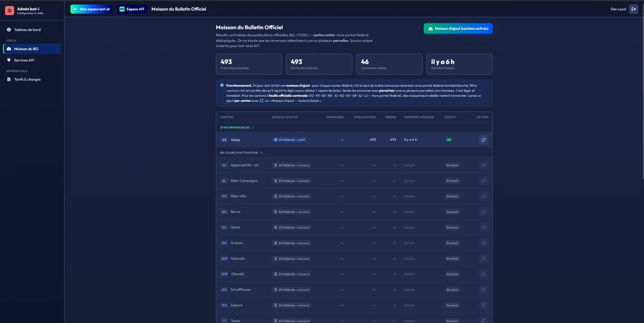The width and height of the screenshot is (644, 323).
Task: Click sync icon for Bâle-Ville
Action: 483,196
